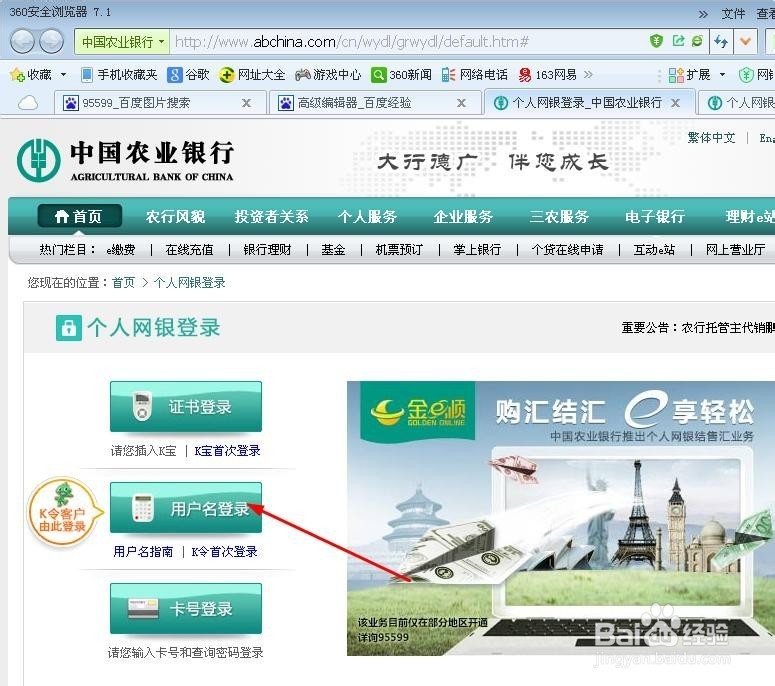Open 个人服务 navigation item
The image size is (775, 686).
tap(367, 216)
